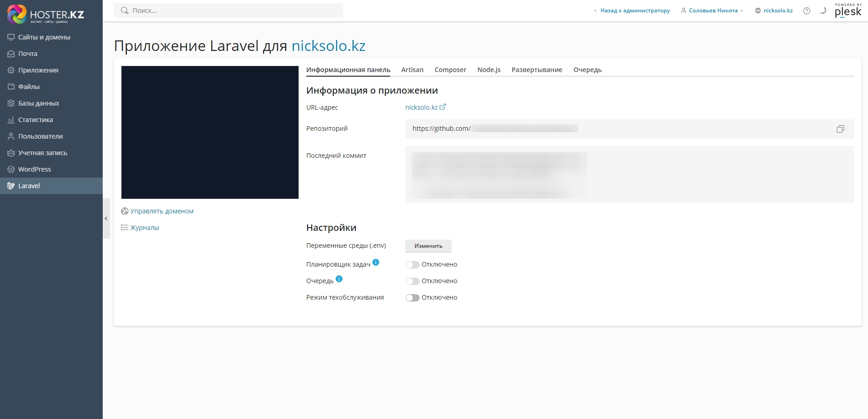Click external link icon beside URL

coord(442,107)
